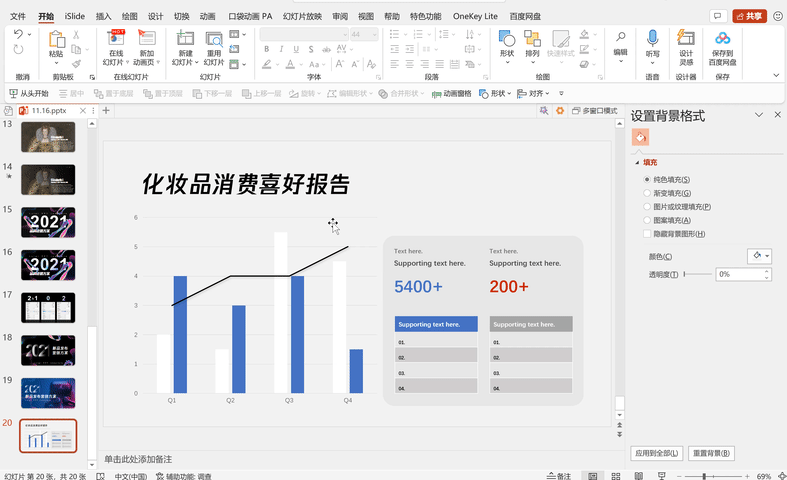Click 应用到全部 apply to all button
The width and height of the screenshot is (787, 480).
(657, 453)
